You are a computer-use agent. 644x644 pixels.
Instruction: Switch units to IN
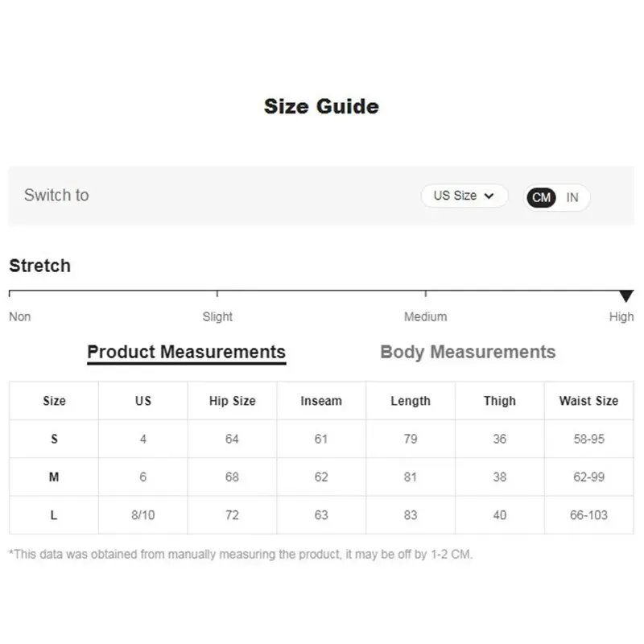[572, 197]
